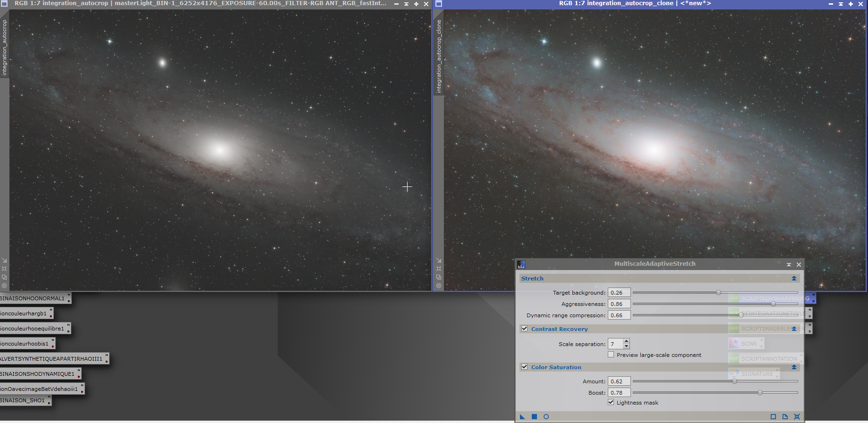This screenshot has height=423, width=868.
Task: Select the ioncouleurhoobis1 process icon
Action: point(27,344)
